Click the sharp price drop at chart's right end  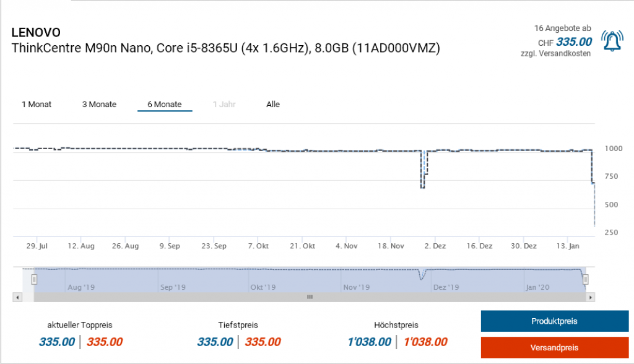pos(594,204)
